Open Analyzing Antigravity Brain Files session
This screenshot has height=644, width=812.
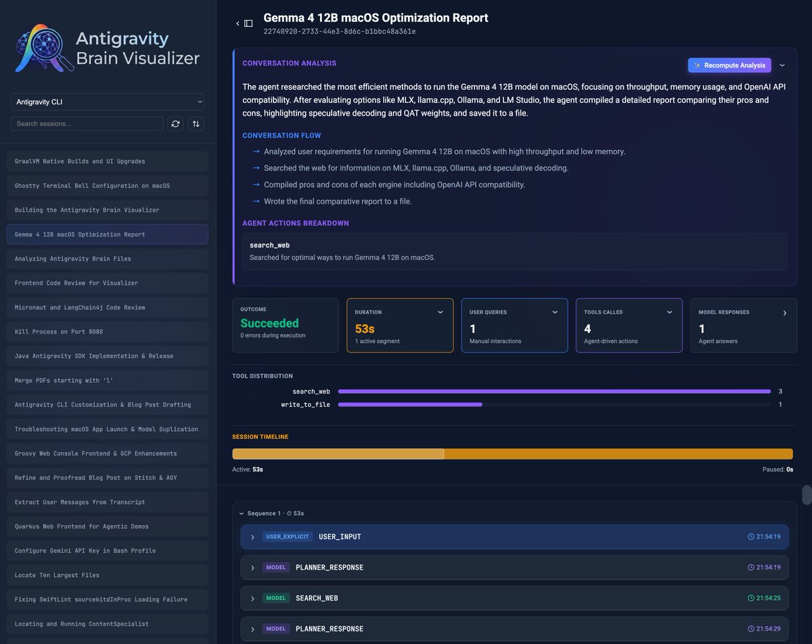[107, 258]
